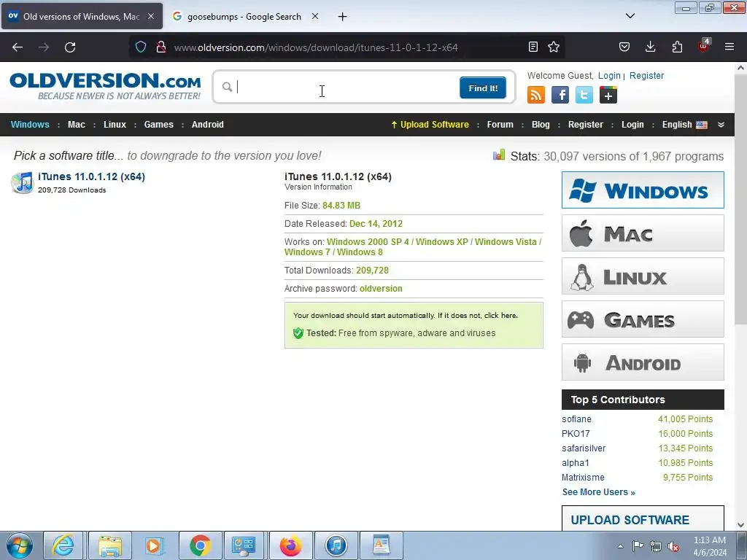Click the large Games category button
Image resolution: width=747 pixels, height=560 pixels.
[x=643, y=319]
